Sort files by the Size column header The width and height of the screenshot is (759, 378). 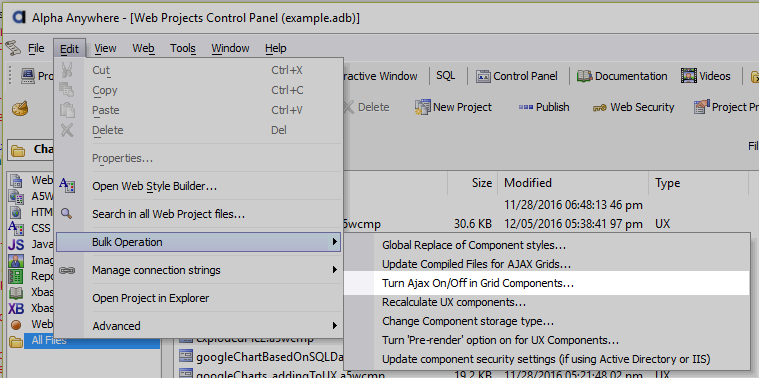coord(472,183)
